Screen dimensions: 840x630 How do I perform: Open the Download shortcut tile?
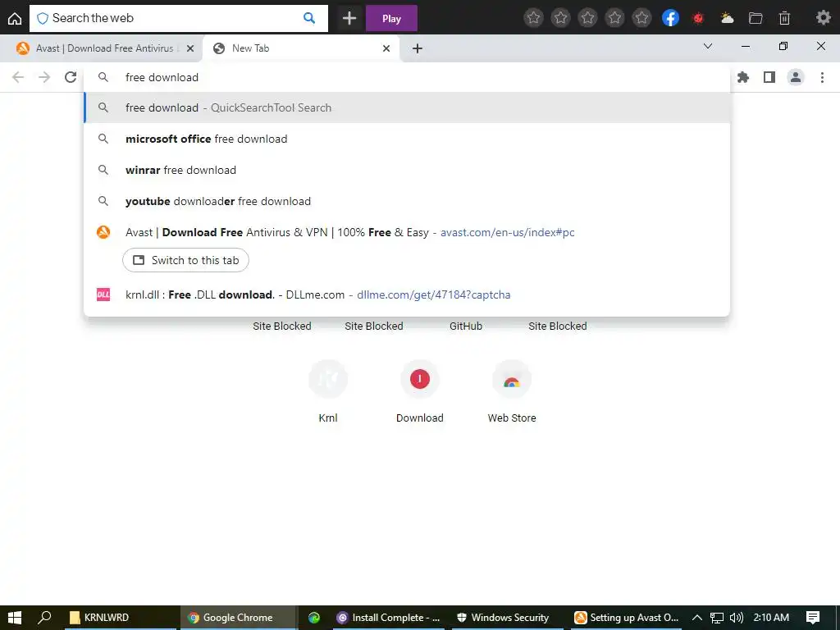click(419, 391)
